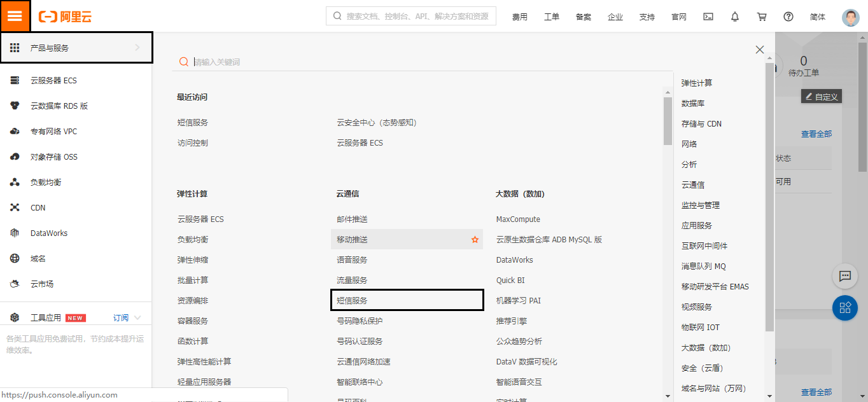Jump to 存储与 CDN category

coord(701,124)
